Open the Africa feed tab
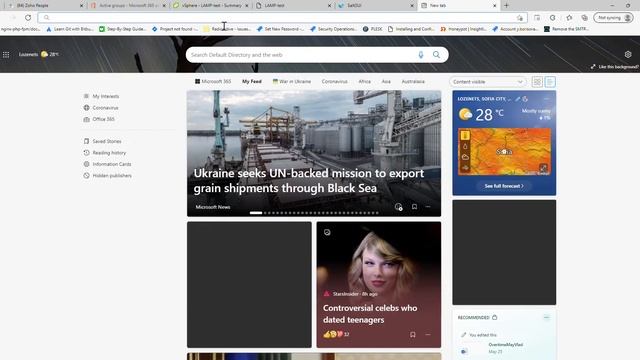 (364, 82)
